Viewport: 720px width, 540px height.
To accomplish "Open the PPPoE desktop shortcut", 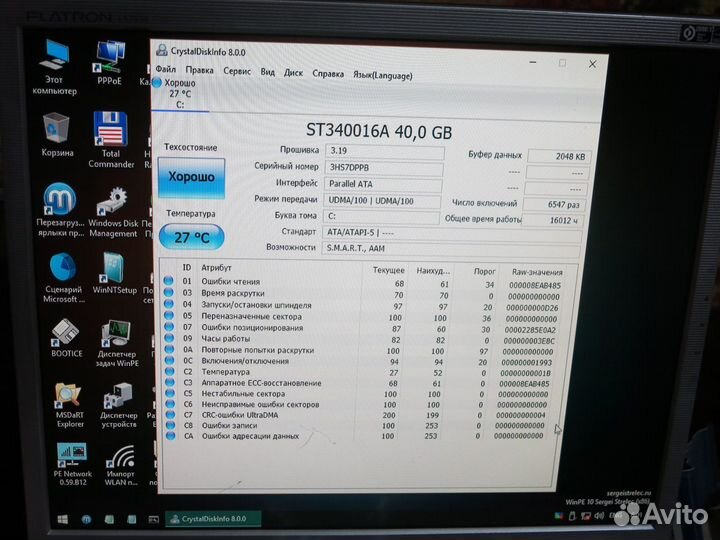I will pyautogui.click(x=109, y=63).
